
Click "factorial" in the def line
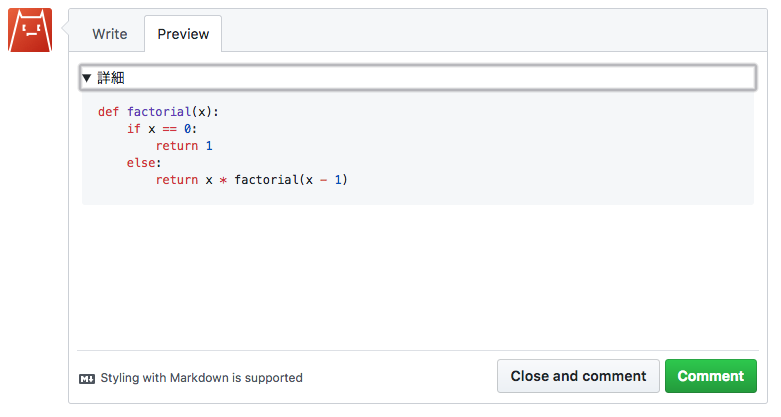(x=159, y=112)
